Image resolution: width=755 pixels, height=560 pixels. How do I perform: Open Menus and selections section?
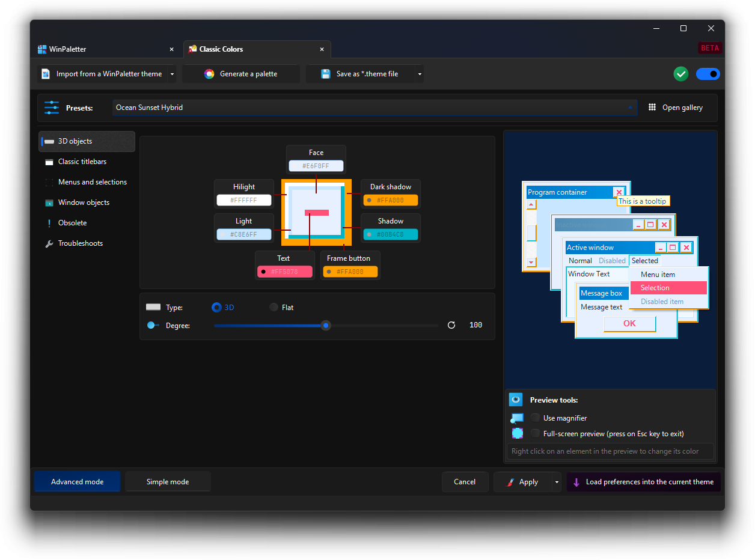[x=87, y=182]
